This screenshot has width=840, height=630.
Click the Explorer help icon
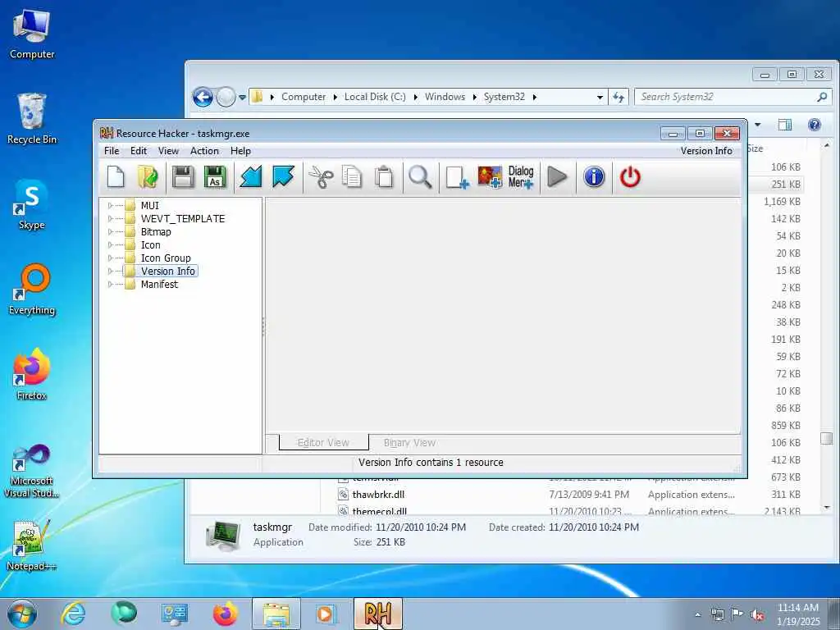tap(815, 125)
